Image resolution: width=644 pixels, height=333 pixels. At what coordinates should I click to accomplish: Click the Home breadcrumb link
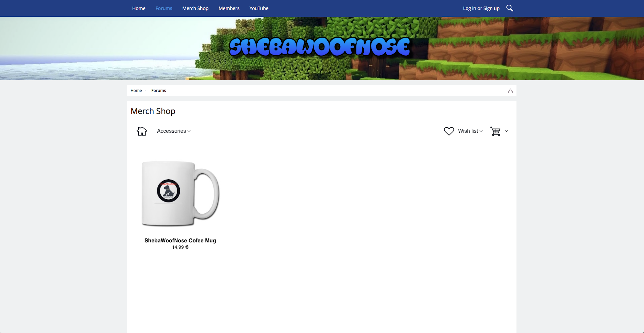(136, 91)
